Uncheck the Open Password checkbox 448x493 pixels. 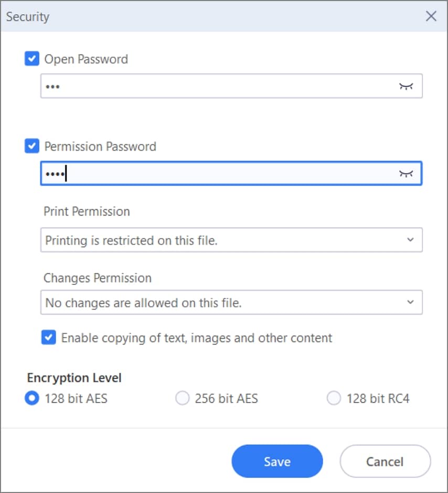pos(32,59)
